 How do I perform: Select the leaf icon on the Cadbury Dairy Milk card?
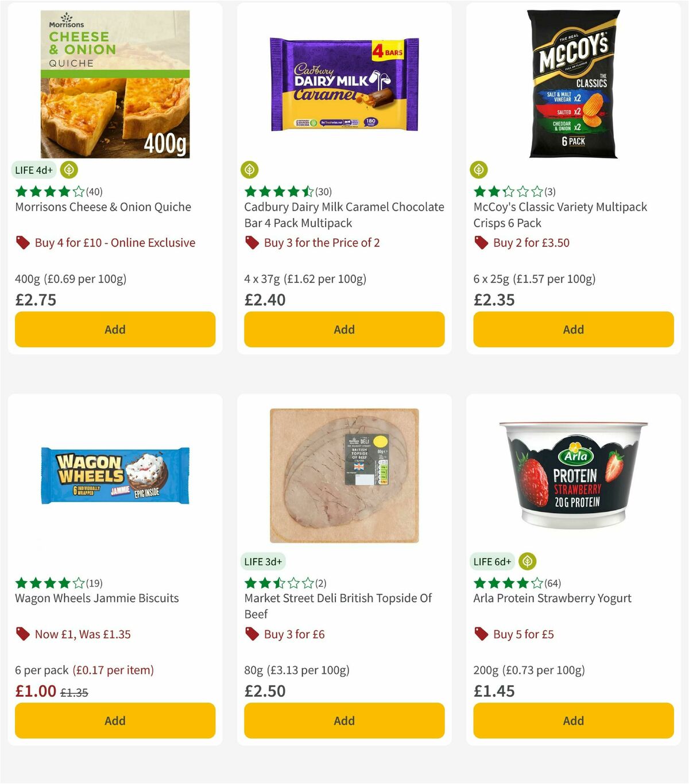pyautogui.click(x=249, y=170)
